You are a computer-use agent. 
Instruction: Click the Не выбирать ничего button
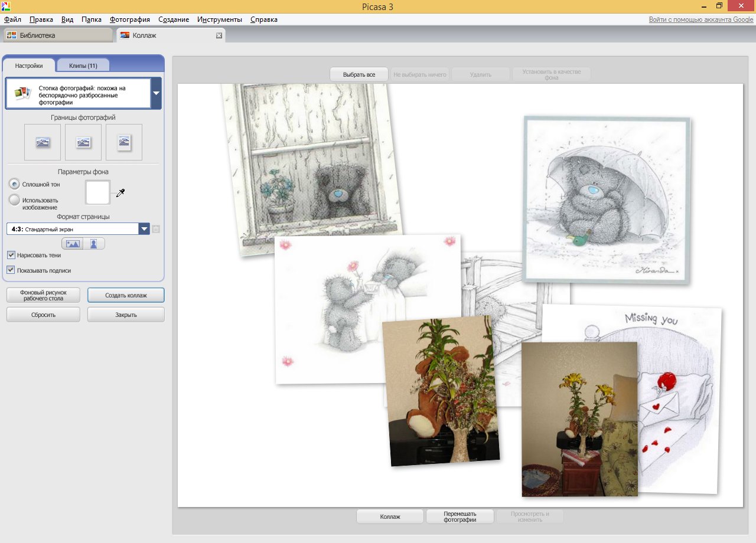pyautogui.click(x=420, y=74)
